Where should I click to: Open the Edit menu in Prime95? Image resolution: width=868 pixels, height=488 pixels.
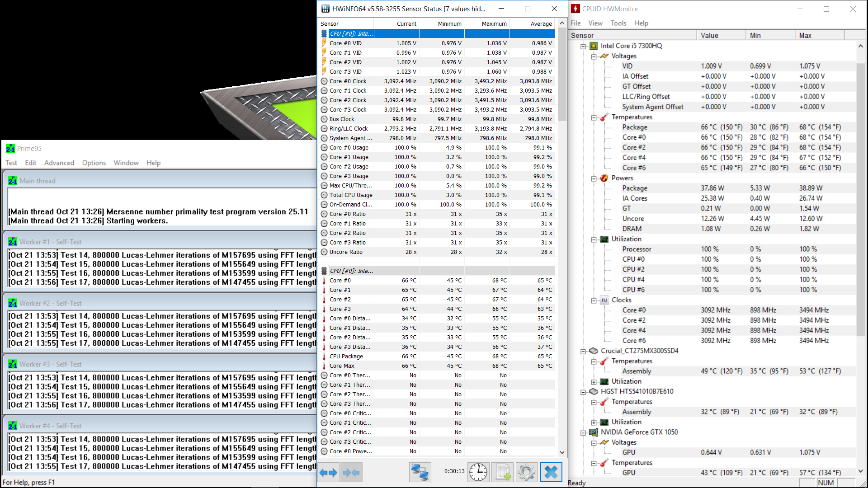pyautogui.click(x=31, y=163)
